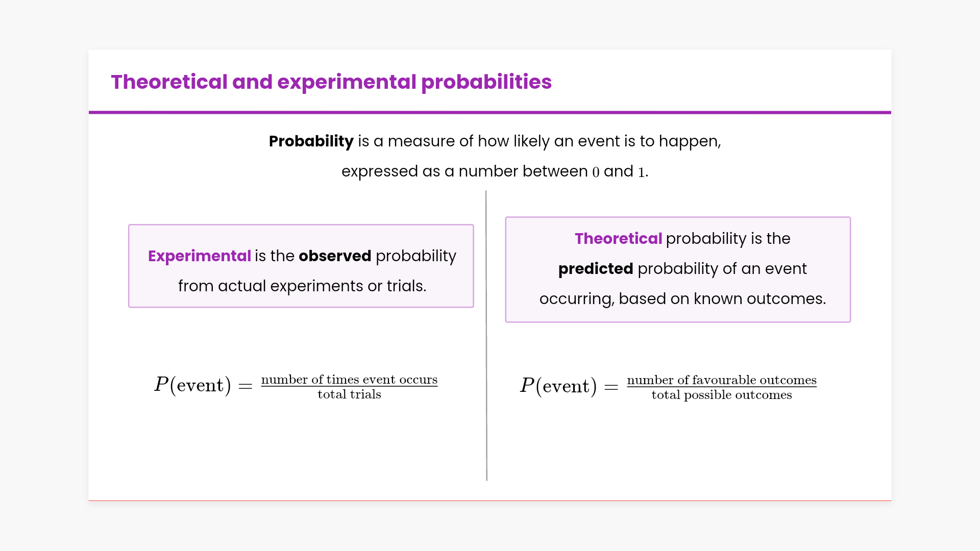The width and height of the screenshot is (980, 551).
Task: Click the bold word "observed"
Action: pyautogui.click(x=335, y=256)
